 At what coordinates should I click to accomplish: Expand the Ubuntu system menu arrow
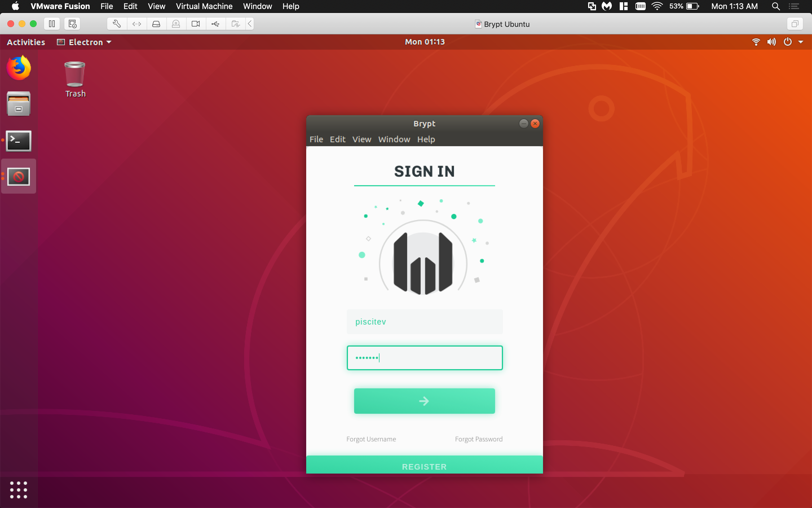tap(801, 42)
